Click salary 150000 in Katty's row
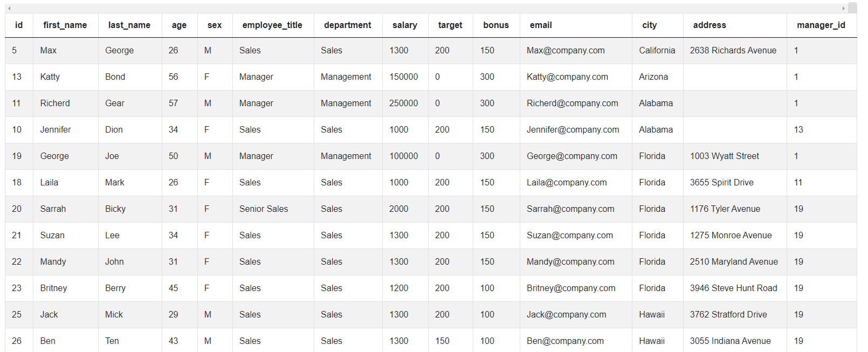Image resolution: width=868 pixels, height=352 pixels. 405,77
